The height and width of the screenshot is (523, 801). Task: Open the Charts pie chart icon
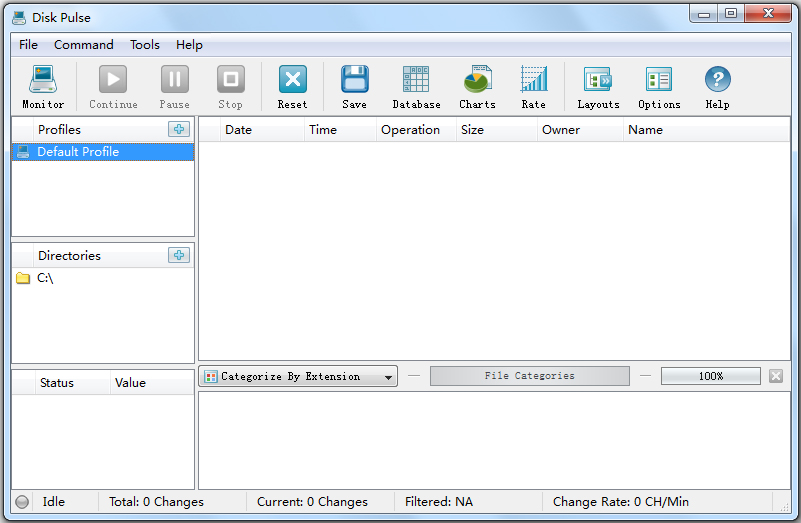pos(477,87)
